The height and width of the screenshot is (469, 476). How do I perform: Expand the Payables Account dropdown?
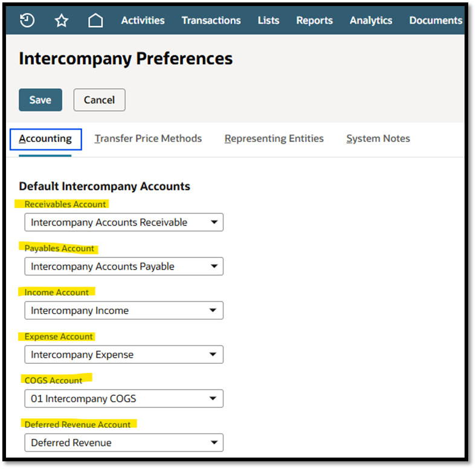(124, 267)
